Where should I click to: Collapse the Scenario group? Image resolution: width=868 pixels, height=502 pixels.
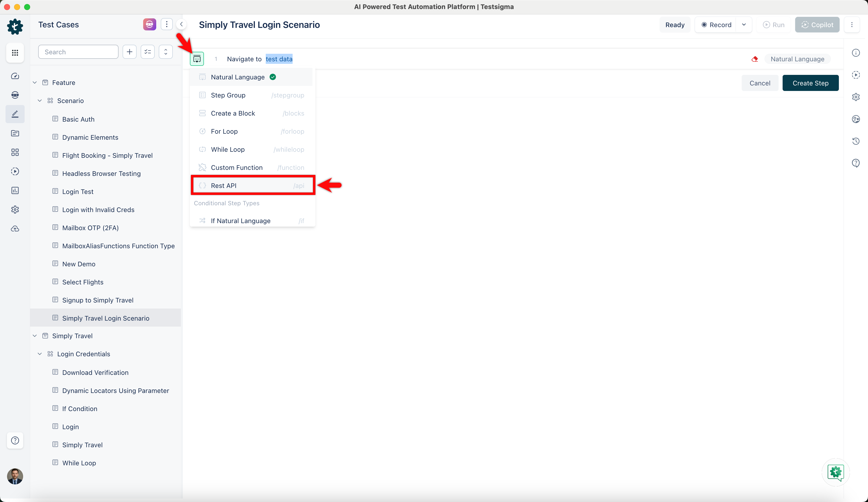(40, 101)
